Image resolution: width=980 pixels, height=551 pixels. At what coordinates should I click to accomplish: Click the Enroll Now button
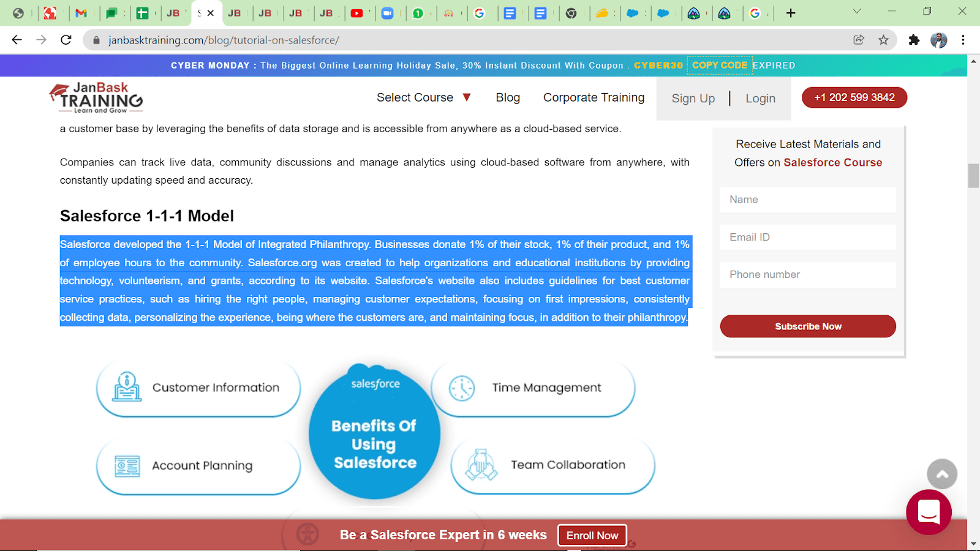click(592, 536)
